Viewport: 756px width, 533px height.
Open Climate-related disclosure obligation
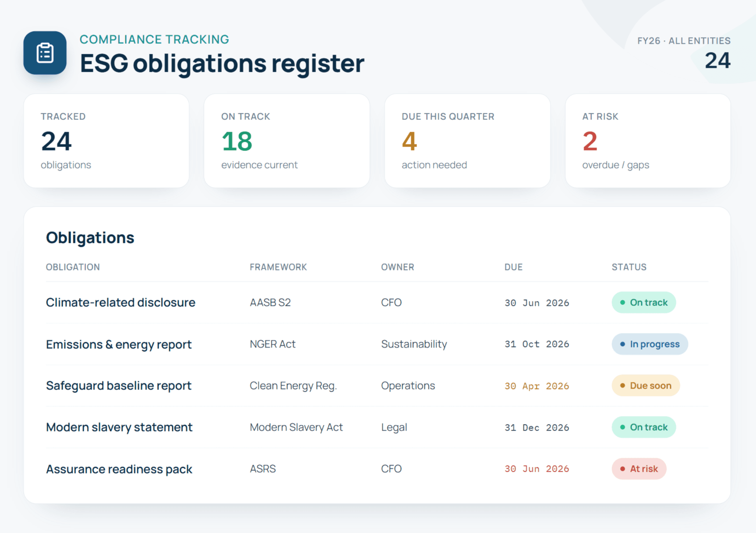point(120,302)
